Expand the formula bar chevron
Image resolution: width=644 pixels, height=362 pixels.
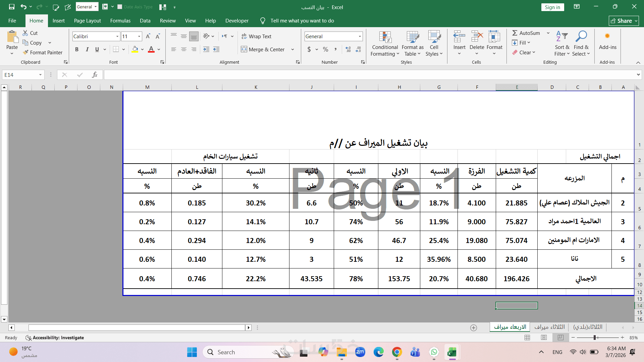pyautogui.click(x=638, y=75)
